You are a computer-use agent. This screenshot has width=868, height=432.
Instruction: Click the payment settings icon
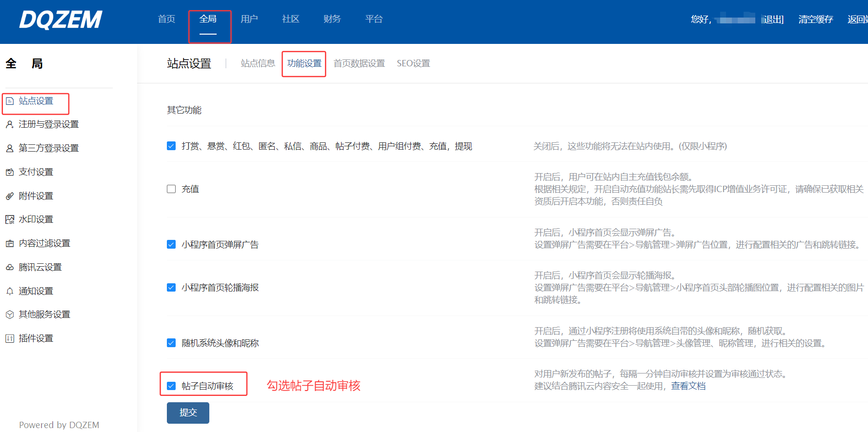point(10,172)
